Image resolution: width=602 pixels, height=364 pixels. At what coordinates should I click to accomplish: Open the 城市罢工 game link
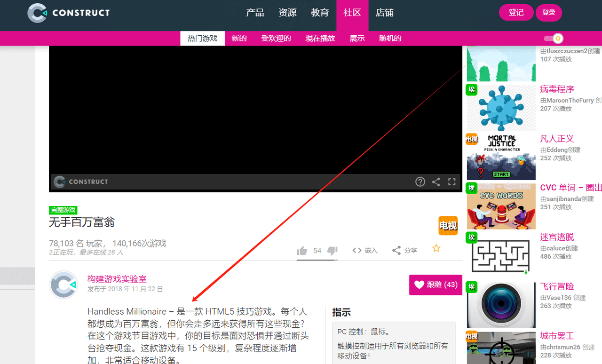click(557, 336)
